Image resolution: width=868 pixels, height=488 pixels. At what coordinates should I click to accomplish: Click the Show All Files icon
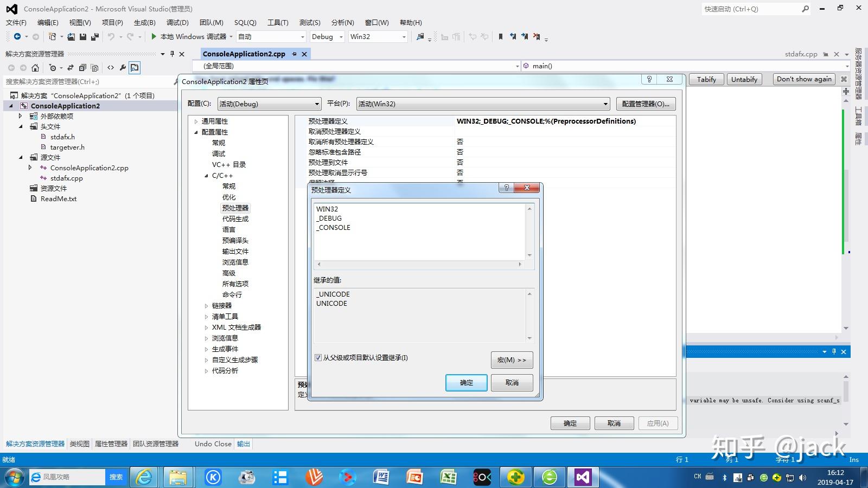coord(94,68)
